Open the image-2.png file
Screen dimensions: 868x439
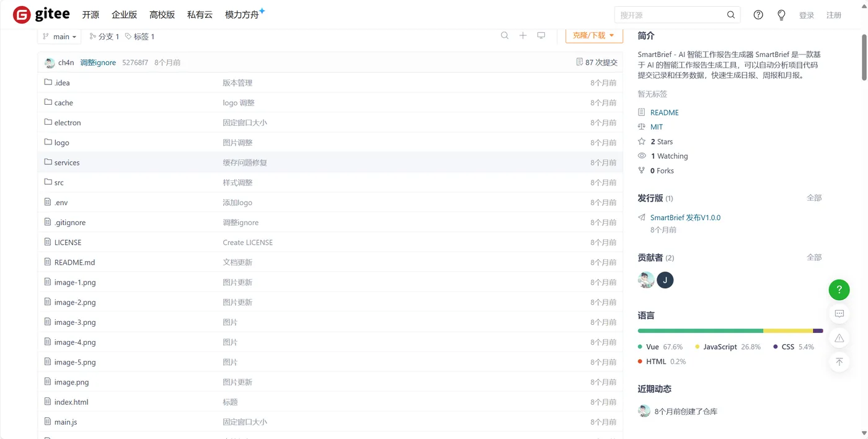pyautogui.click(x=75, y=302)
